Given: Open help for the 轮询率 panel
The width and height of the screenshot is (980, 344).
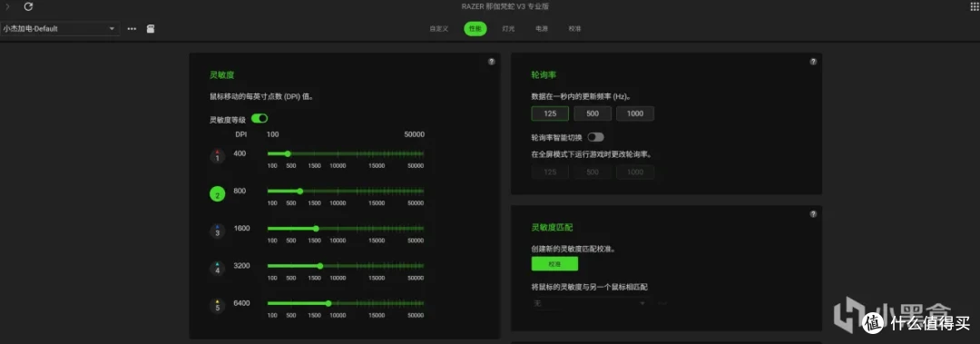Looking at the screenshot, I should 813,62.
